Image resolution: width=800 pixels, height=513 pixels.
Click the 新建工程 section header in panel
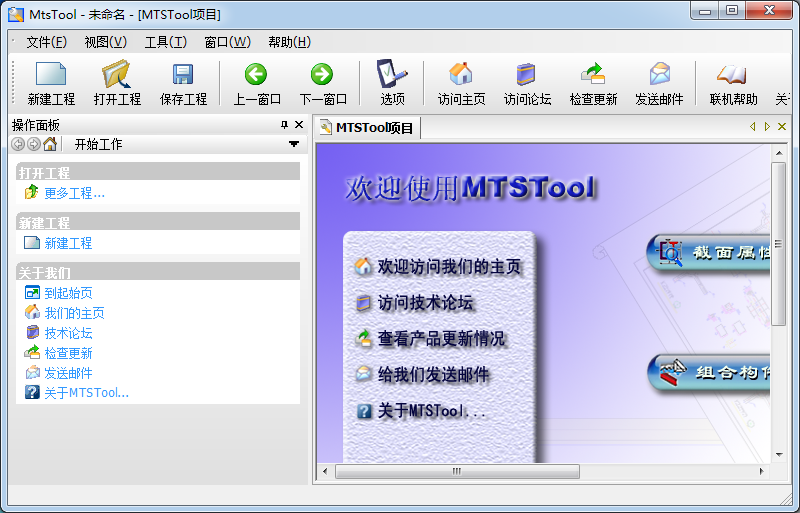158,222
